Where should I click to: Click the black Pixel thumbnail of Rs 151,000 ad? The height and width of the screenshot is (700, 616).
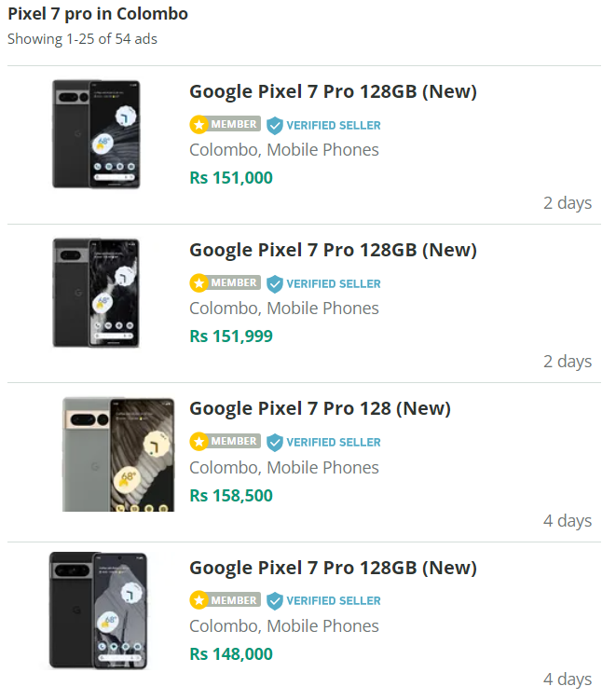(x=96, y=134)
